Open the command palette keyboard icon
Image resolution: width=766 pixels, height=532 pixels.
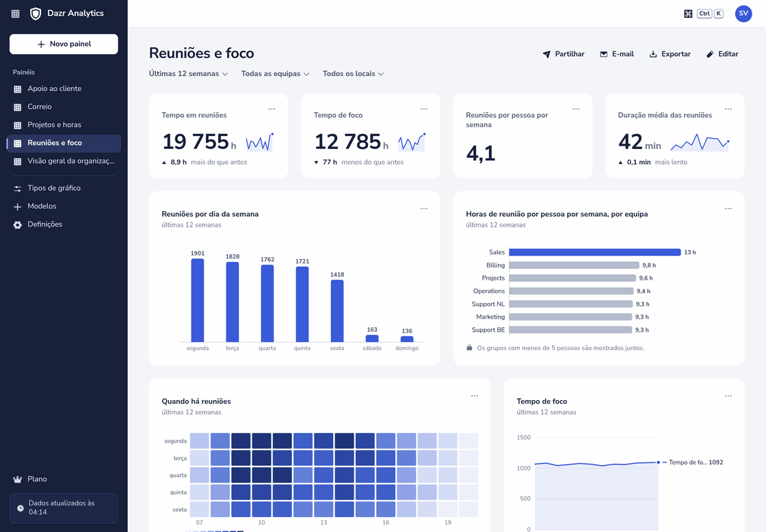point(688,14)
